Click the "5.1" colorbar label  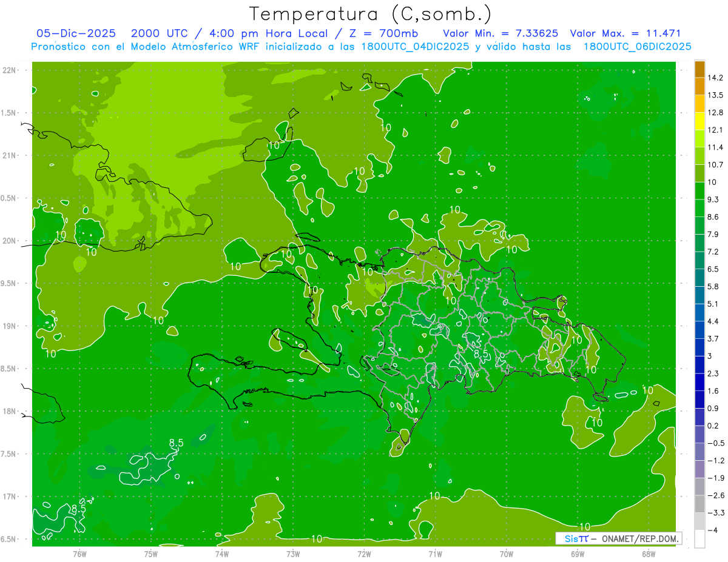coord(713,304)
